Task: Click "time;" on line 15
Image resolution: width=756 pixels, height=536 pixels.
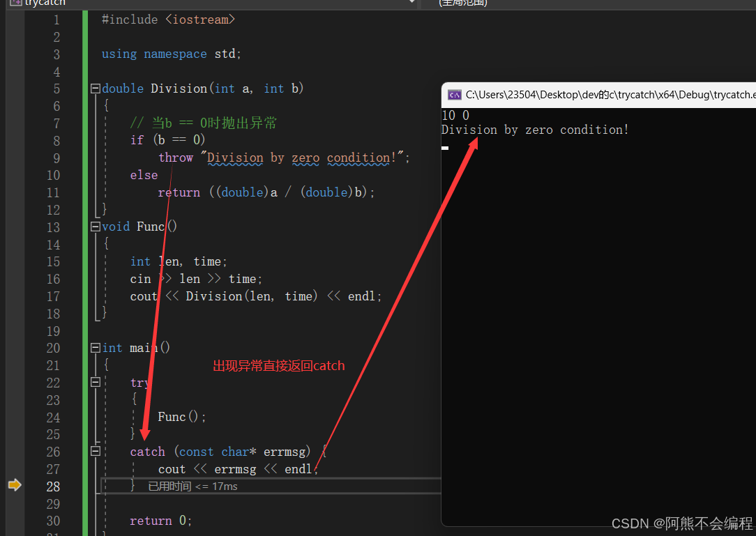Action: (x=210, y=261)
